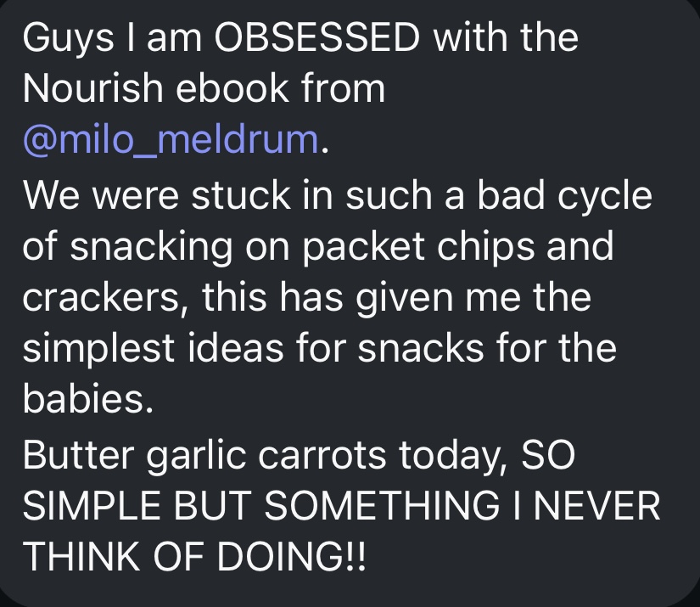Click the word ebook in the message
The width and height of the screenshot is (700, 607).
[x=232, y=88]
